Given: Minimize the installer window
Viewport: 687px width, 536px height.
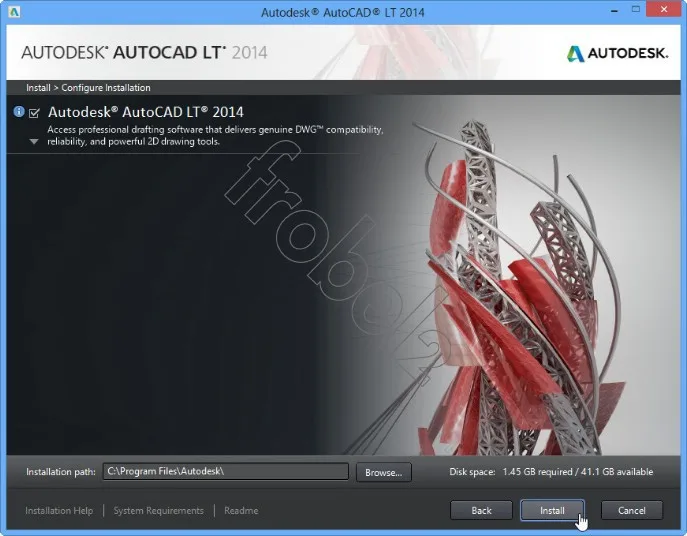Looking at the screenshot, I should (614, 11).
